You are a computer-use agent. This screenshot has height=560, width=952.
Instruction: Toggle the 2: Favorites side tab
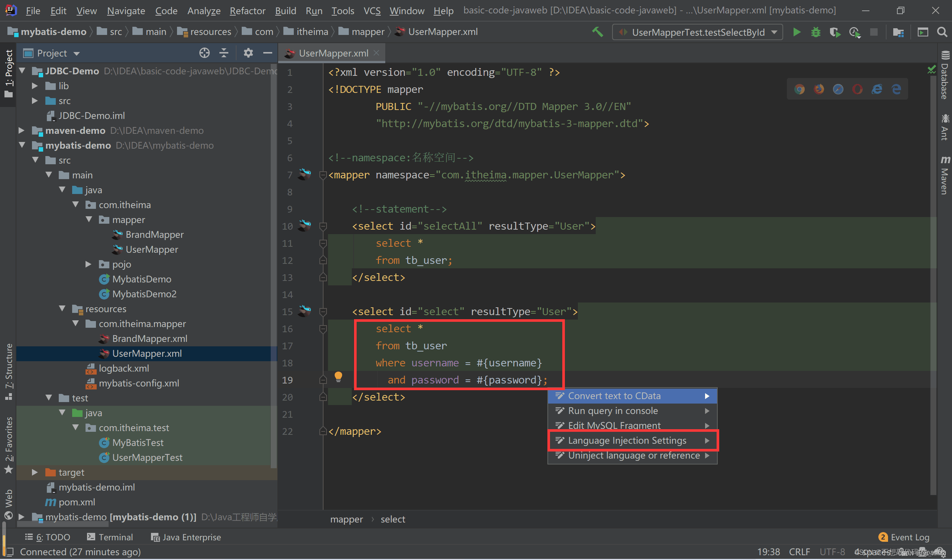pyautogui.click(x=8, y=445)
